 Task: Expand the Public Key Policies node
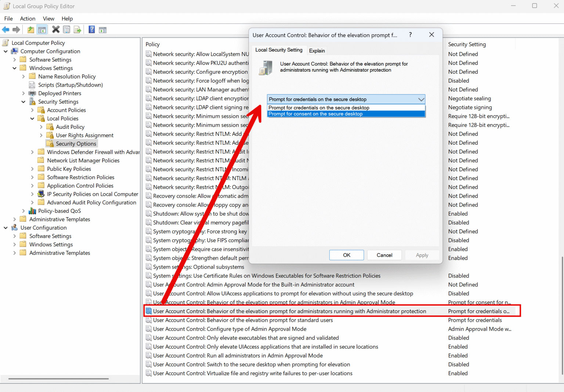pos(32,168)
